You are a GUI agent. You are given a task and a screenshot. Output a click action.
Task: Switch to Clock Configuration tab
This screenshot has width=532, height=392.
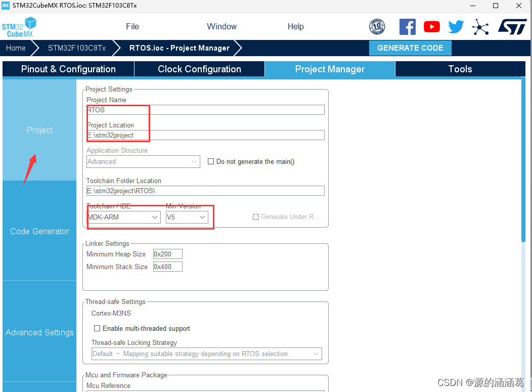(199, 69)
